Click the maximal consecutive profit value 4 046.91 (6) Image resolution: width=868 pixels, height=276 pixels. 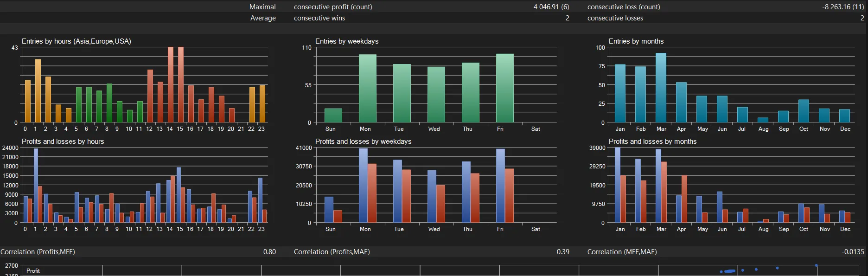(x=551, y=7)
